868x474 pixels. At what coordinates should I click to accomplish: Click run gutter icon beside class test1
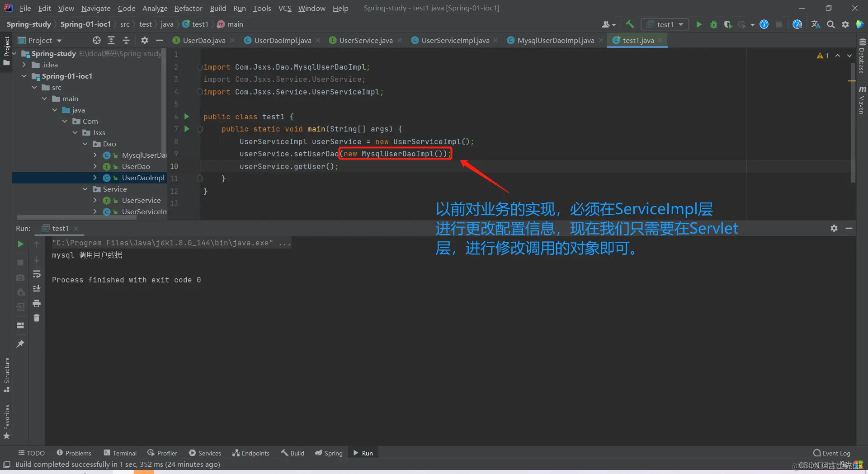[186, 117]
